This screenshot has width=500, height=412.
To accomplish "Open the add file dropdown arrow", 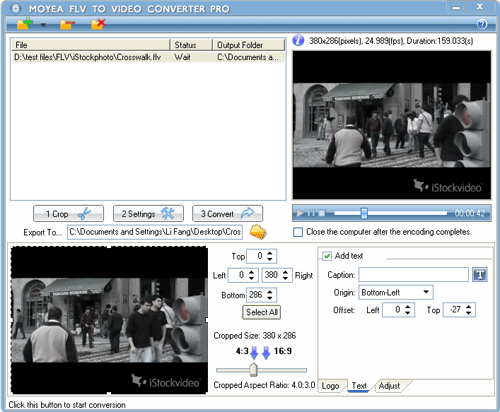I will [43, 25].
